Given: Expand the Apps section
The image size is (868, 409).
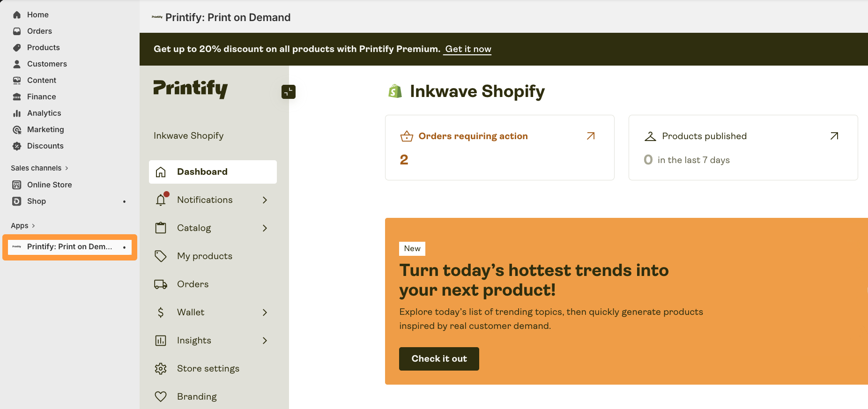Looking at the screenshot, I should 23,226.
